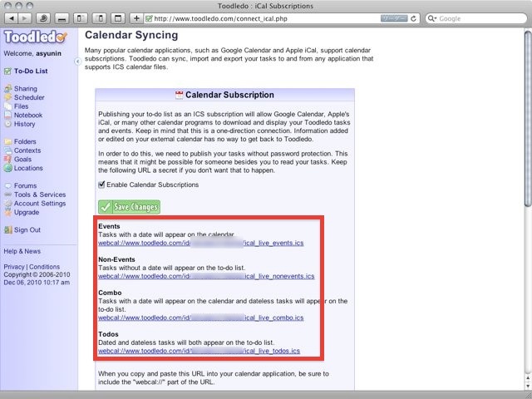Click the scrollbar down arrow

click(x=528, y=386)
